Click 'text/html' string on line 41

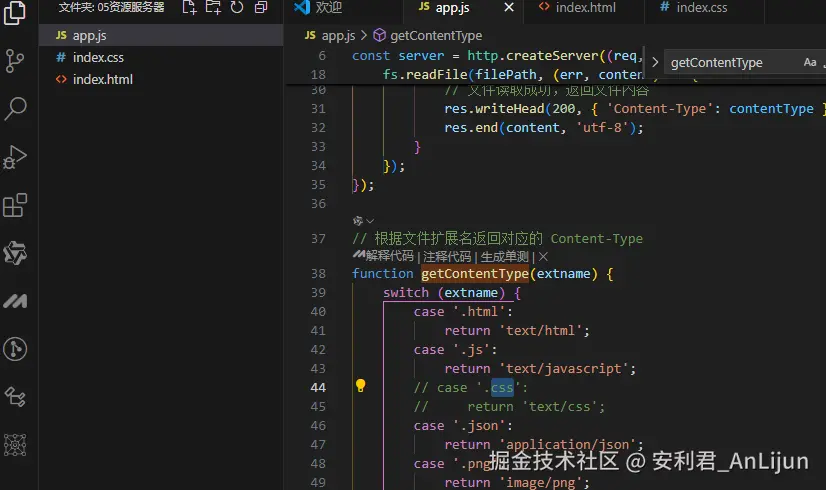[540, 330]
